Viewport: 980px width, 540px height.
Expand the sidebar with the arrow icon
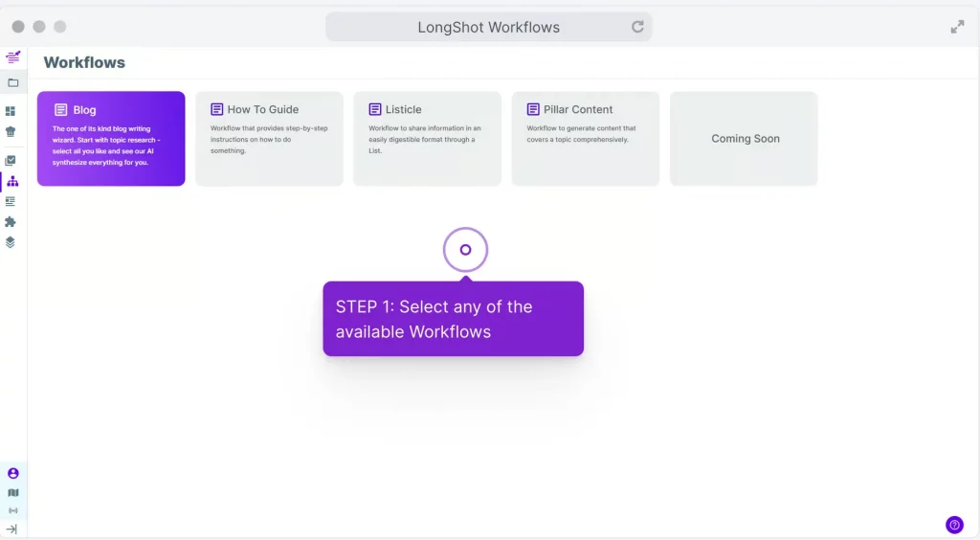[x=12, y=529]
